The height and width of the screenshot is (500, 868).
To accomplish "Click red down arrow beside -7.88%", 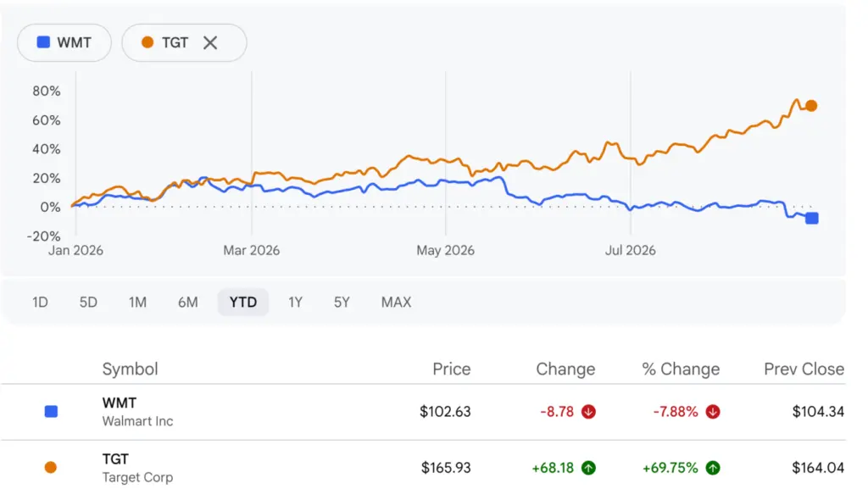I will pos(713,412).
